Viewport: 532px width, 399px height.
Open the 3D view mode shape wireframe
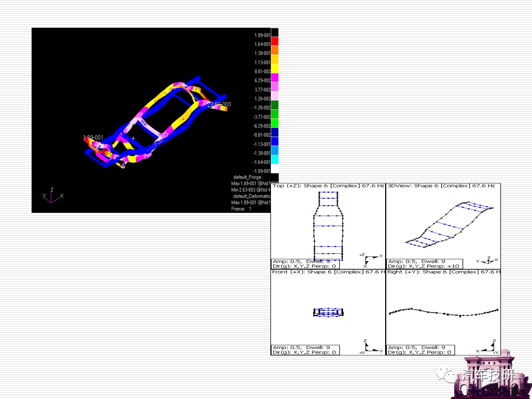click(x=449, y=224)
